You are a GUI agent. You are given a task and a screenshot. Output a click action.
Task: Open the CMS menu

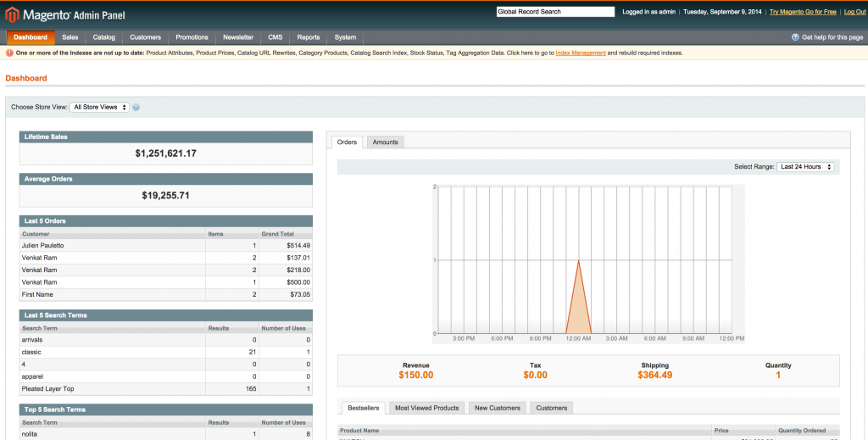(x=275, y=37)
